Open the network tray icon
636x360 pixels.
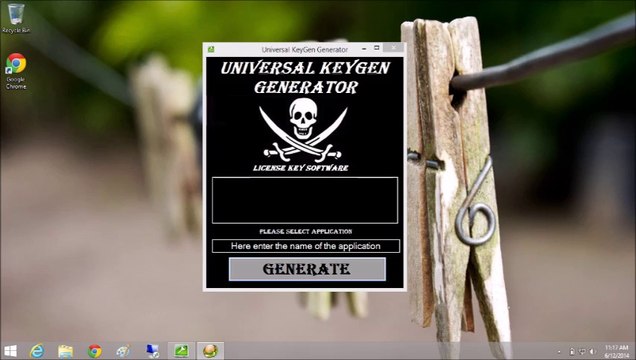582,351
